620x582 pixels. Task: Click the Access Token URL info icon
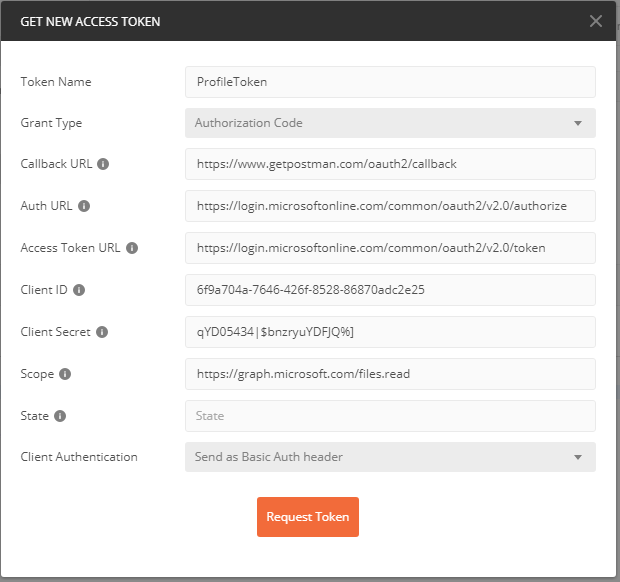(132, 248)
